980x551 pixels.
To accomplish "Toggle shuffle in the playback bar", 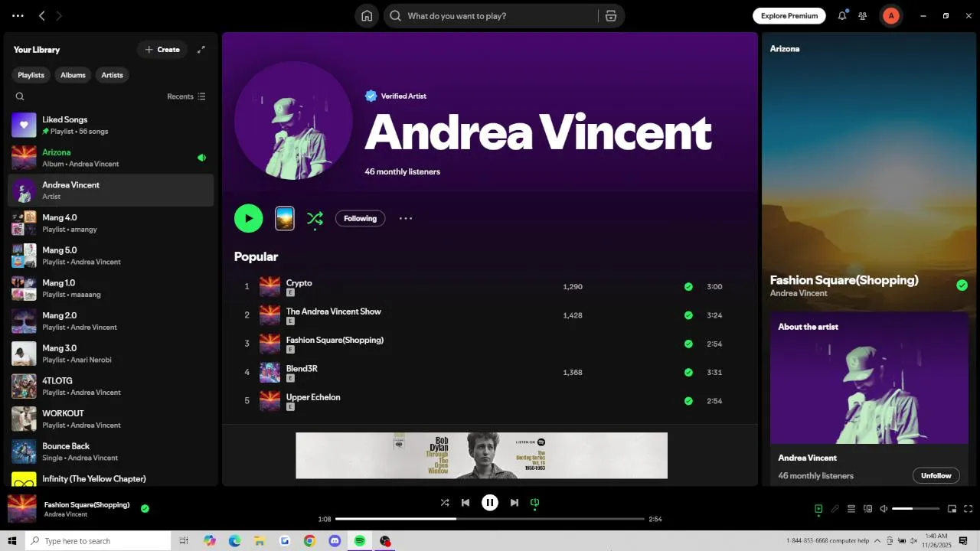I will click(x=445, y=503).
